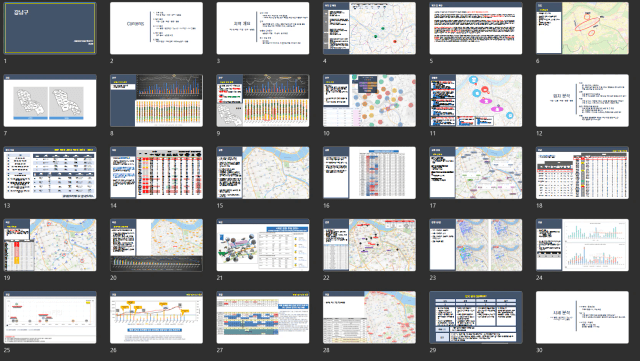Image resolution: width=640 pixels, height=361 pixels.
Task: Select slide 6 with red ovals map
Action: tap(582, 28)
